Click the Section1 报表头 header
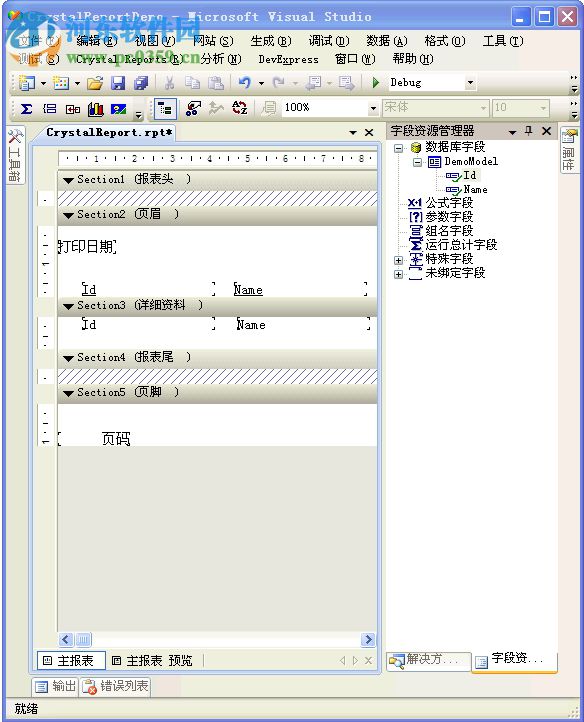Viewport: 584px width, 722px height. (x=217, y=179)
